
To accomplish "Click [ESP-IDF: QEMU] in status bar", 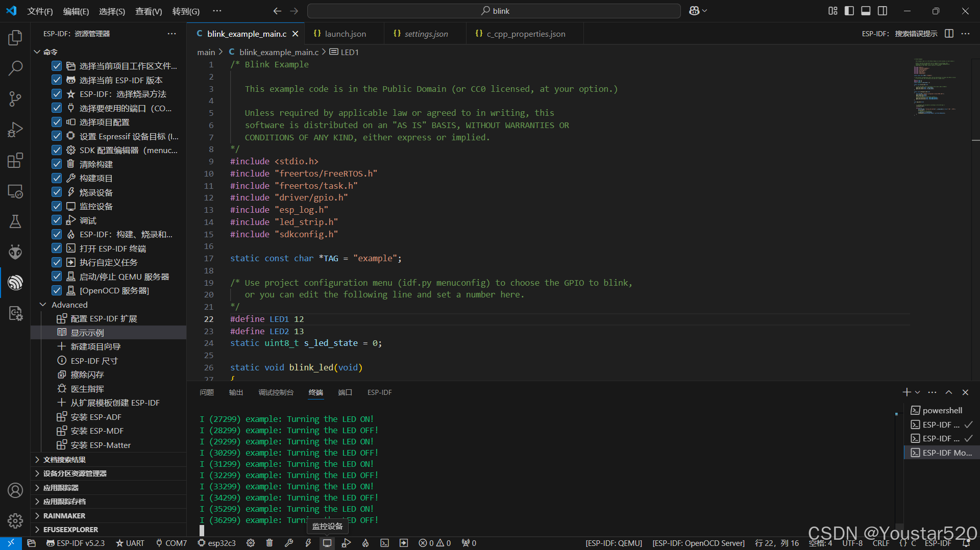I will [x=614, y=543].
